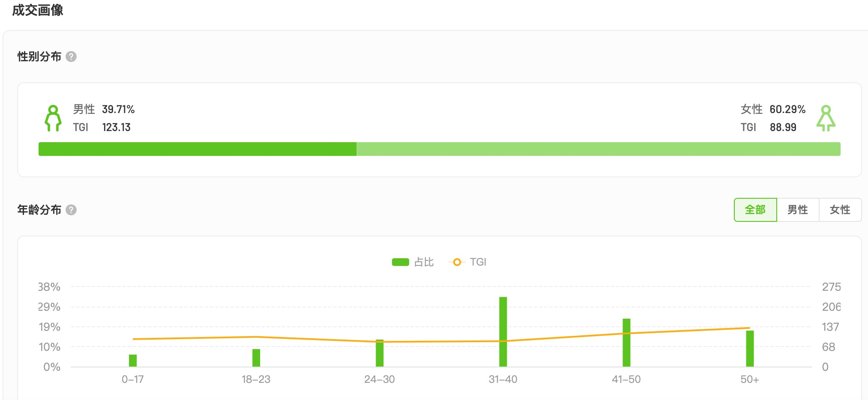Screen dimensions: 868x400
Task: Switch to the 男性 age filter tab
Action: (797, 210)
